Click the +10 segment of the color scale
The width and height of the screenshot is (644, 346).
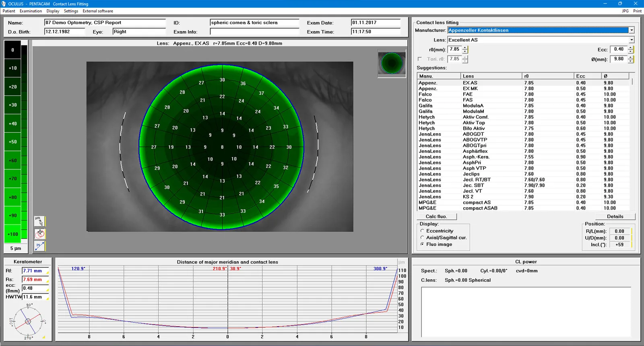coord(12,68)
